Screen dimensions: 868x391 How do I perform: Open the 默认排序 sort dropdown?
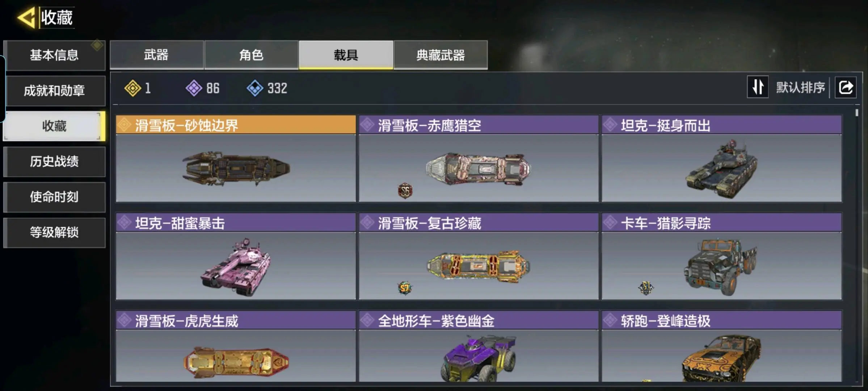800,88
